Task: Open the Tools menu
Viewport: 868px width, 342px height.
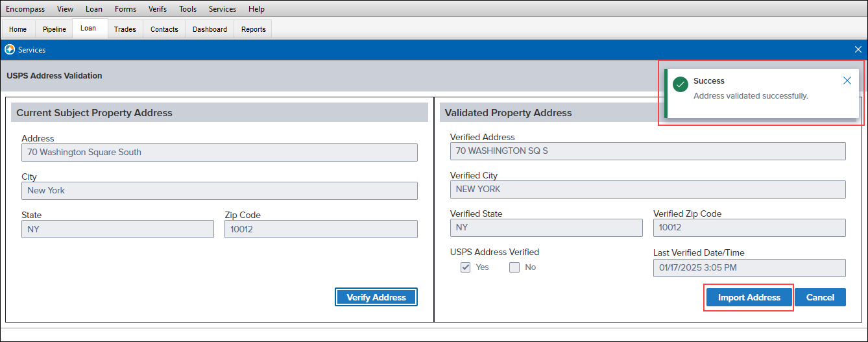Action: pos(187,9)
